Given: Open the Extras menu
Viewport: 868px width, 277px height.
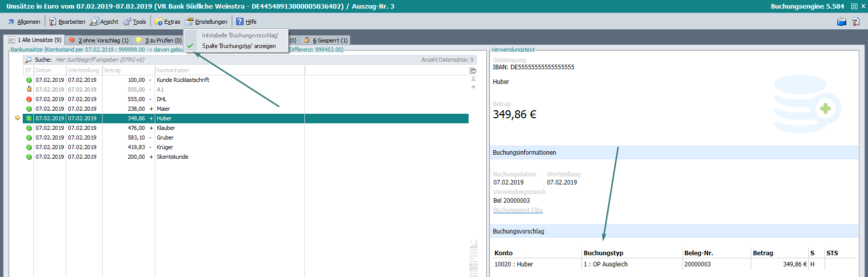Looking at the screenshot, I should (x=167, y=22).
